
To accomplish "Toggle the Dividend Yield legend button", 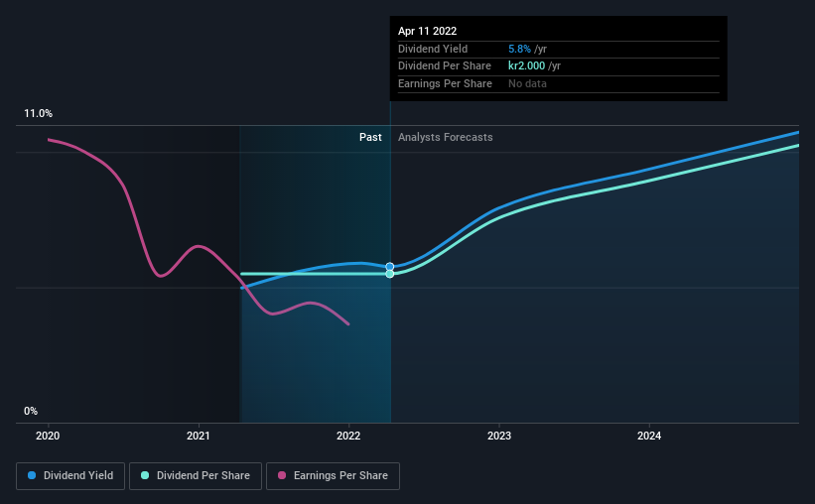I will (x=70, y=476).
